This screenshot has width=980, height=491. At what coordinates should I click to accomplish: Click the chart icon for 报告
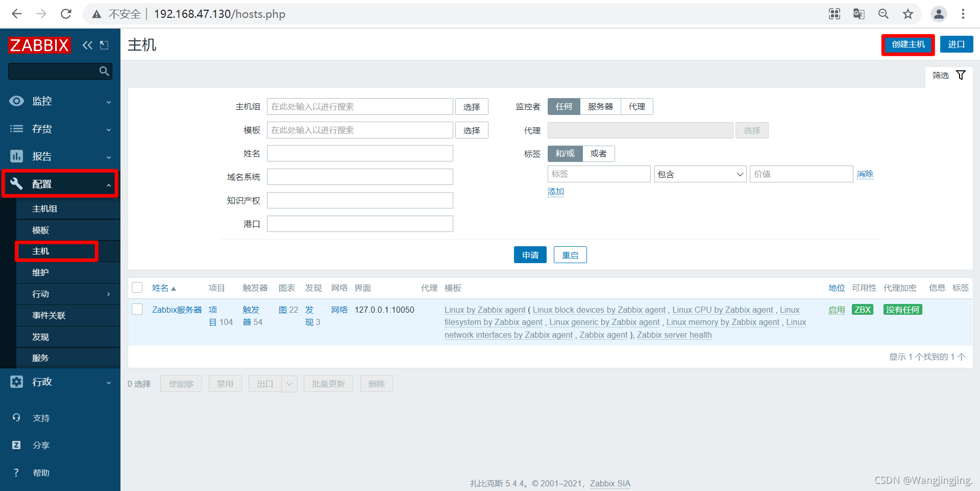[16, 156]
